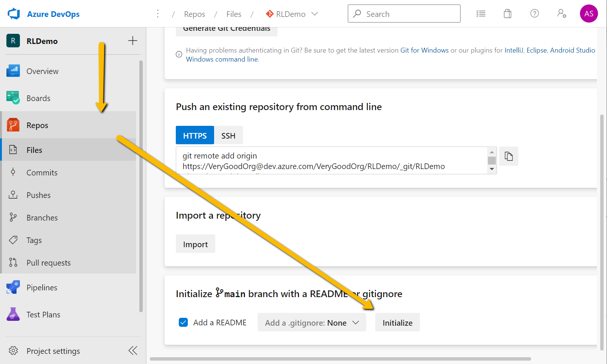Click in the Search input field
Screen dimensions: 607x364
(x=404, y=14)
